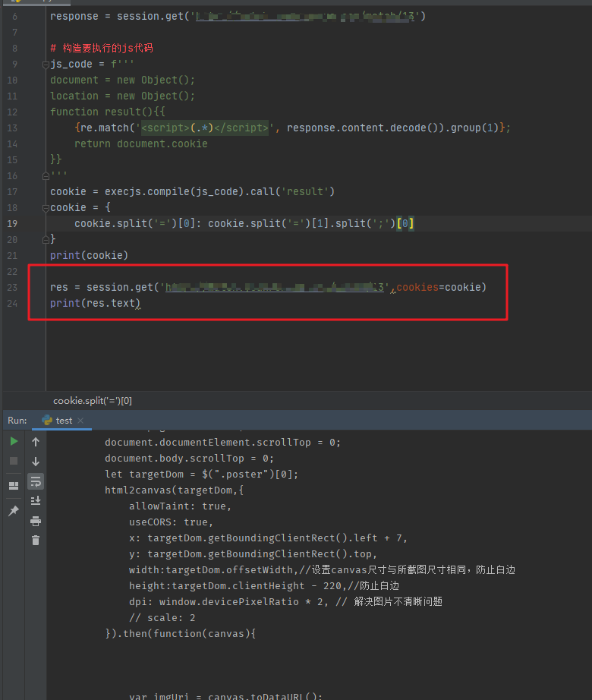Click the print(res.text) statement
This screenshot has width=592, height=700.
tap(95, 303)
